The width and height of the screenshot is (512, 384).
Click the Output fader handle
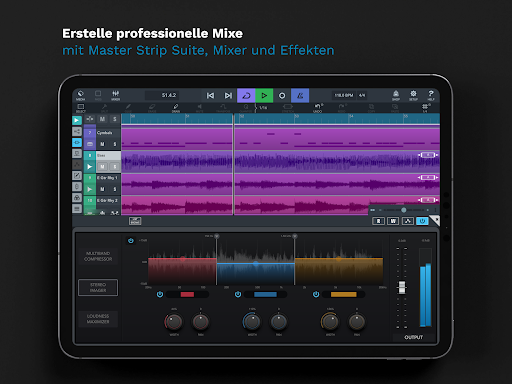tap(402, 287)
